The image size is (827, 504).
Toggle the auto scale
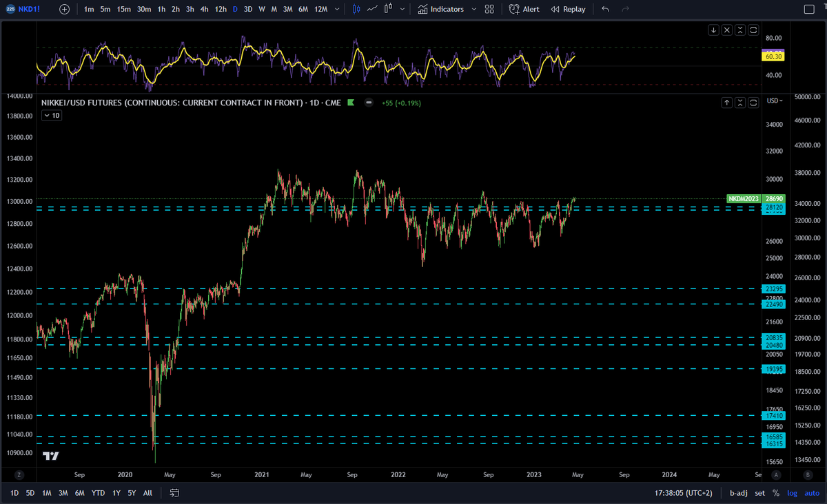click(810, 493)
